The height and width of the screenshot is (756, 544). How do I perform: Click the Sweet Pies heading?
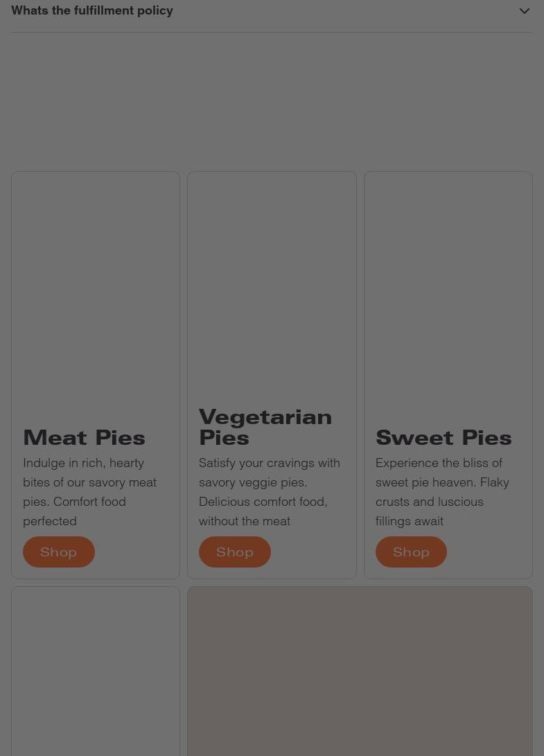coord(444,437)
